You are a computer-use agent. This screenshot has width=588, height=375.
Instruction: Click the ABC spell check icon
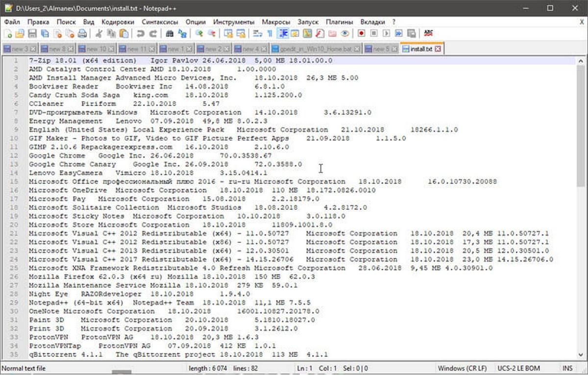point(429,33)
